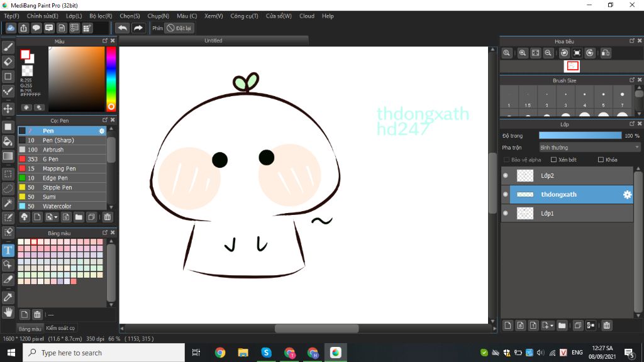
Task: Click the Đặt lại button
Action: [x=179, y=28]
